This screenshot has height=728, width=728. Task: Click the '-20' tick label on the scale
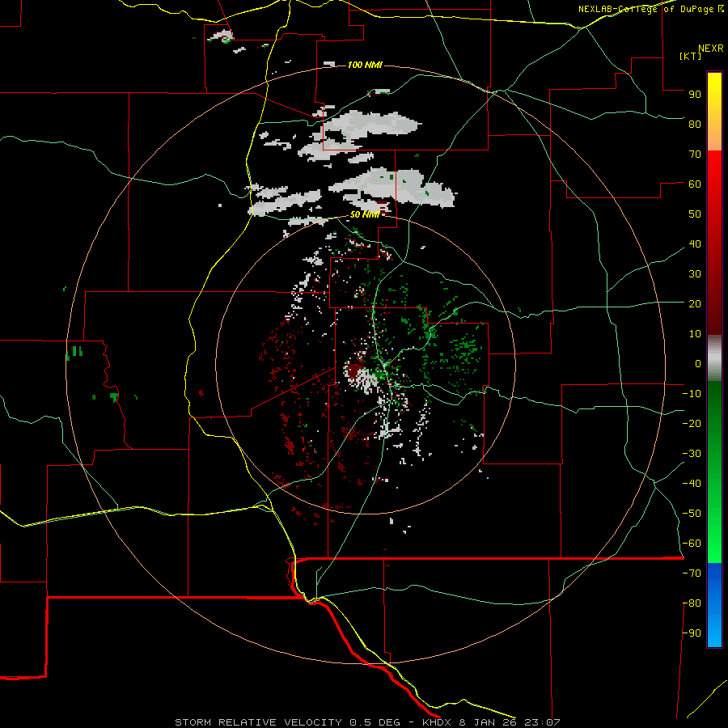692,423
